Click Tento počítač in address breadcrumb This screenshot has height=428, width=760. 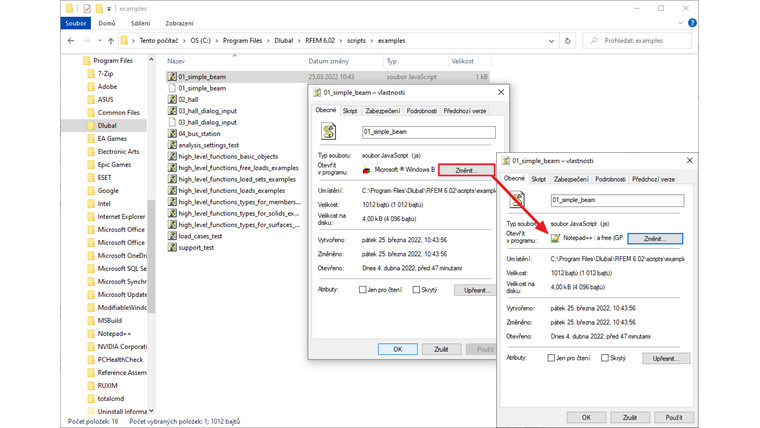pos(159,41)
